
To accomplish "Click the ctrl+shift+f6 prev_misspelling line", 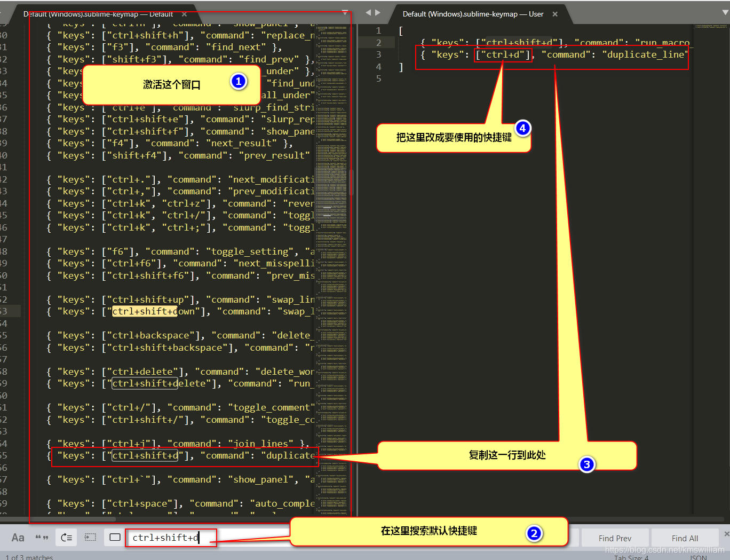I will pyautogui.click(x=180, y=275).
